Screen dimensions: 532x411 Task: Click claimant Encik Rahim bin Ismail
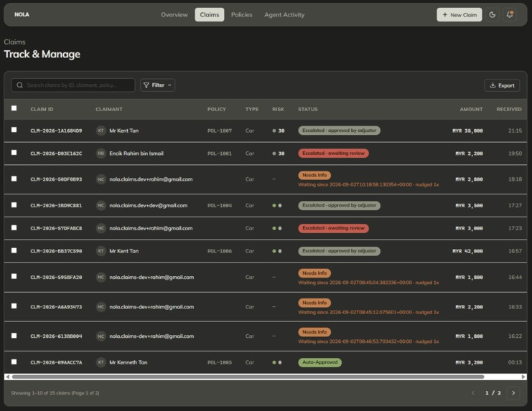tap(136, 153)
